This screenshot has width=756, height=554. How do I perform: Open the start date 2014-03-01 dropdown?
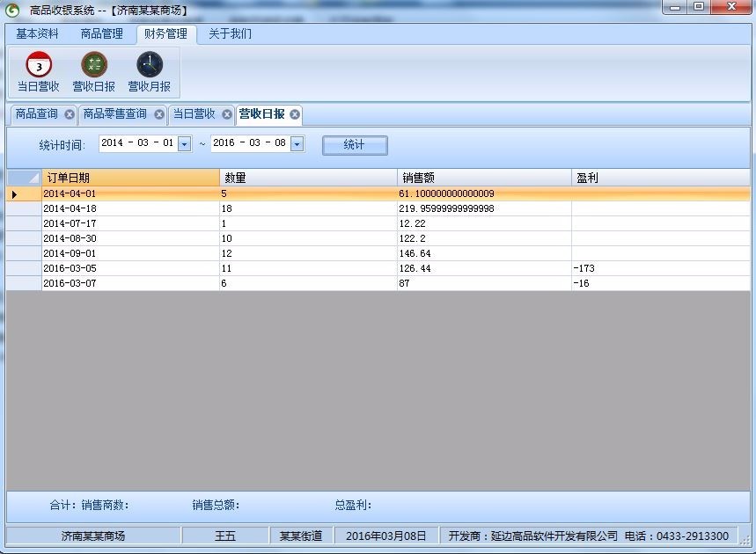tap(182, 144)
